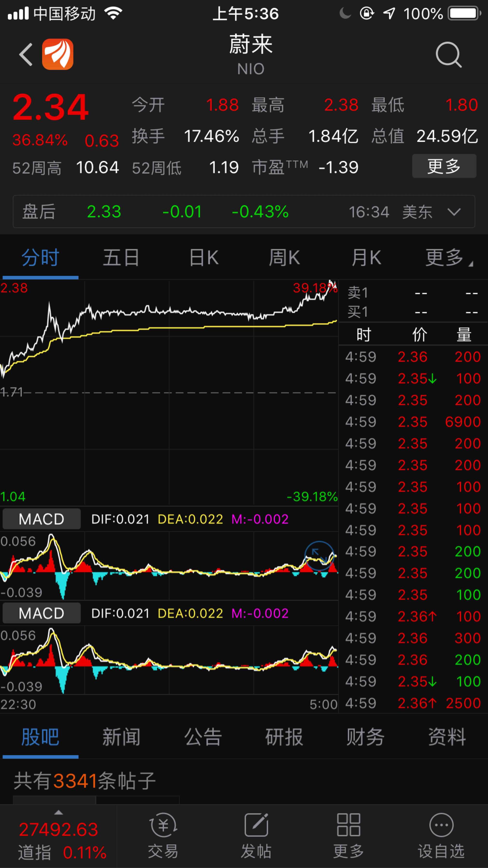Tap the 最高 2.38 value
The width and height of the screenshot is (488, 868).
coord(341,105)
